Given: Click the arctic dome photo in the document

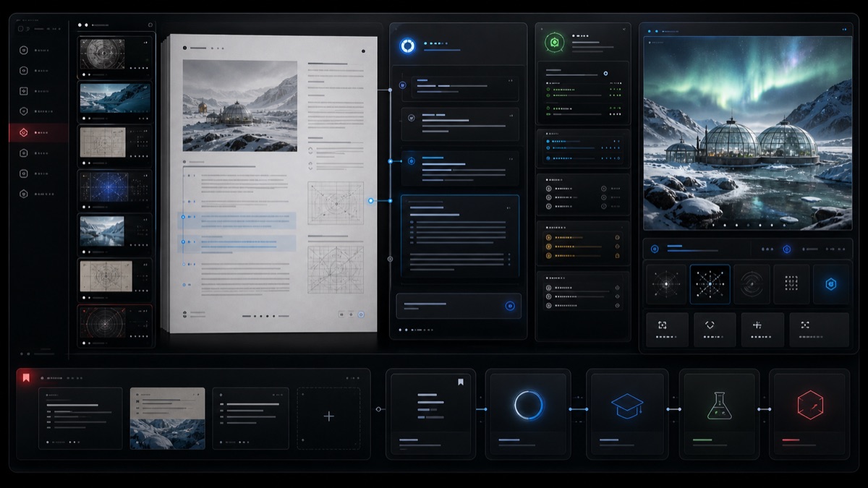Looking at the screenshot, I should pyautogui.click(x=239, y=106).
